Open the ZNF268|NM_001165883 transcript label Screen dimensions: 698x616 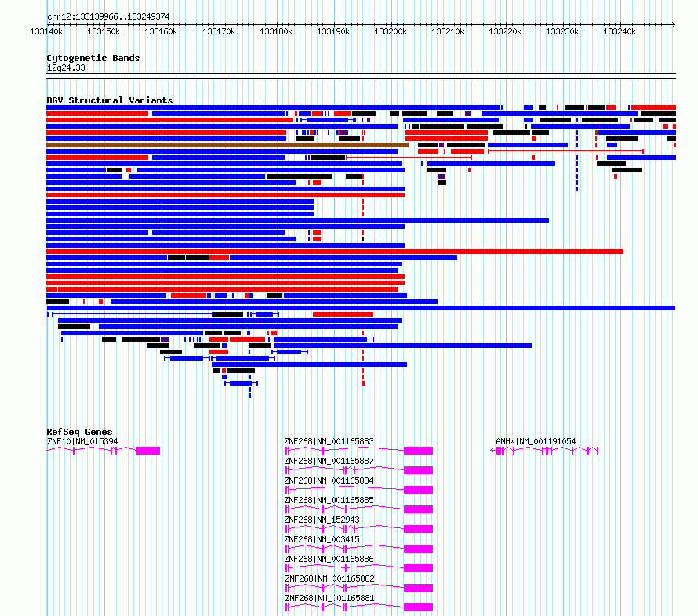coord(329,441)
